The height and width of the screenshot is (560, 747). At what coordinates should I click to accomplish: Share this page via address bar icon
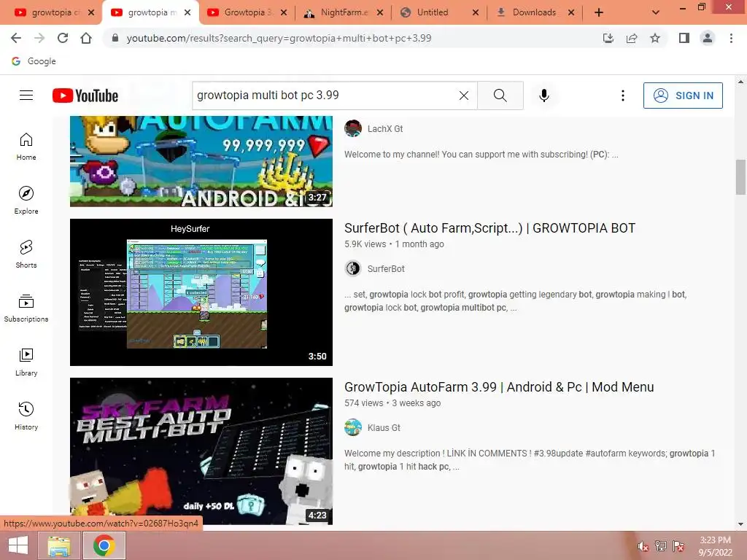click(632, 38)
